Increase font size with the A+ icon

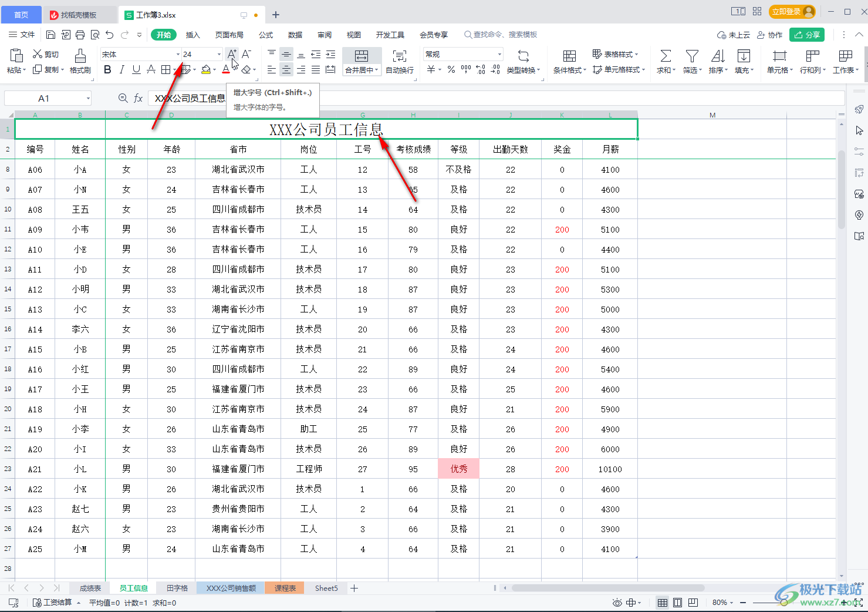pos(232,54)
